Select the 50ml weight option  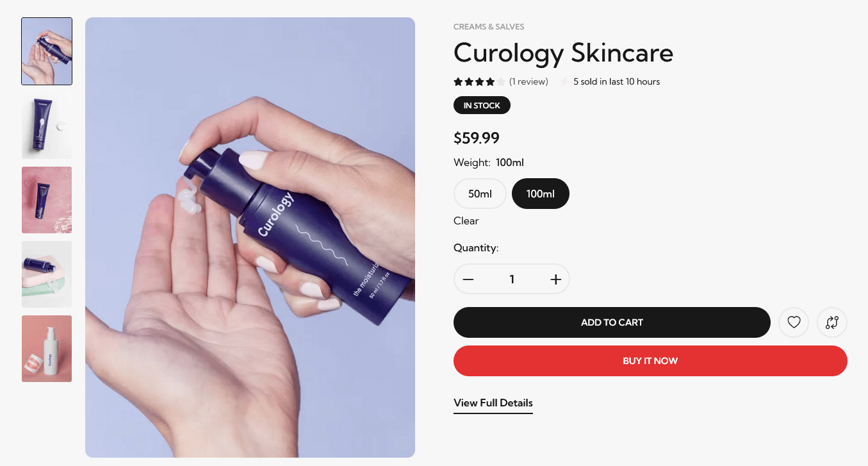[480, 194]
